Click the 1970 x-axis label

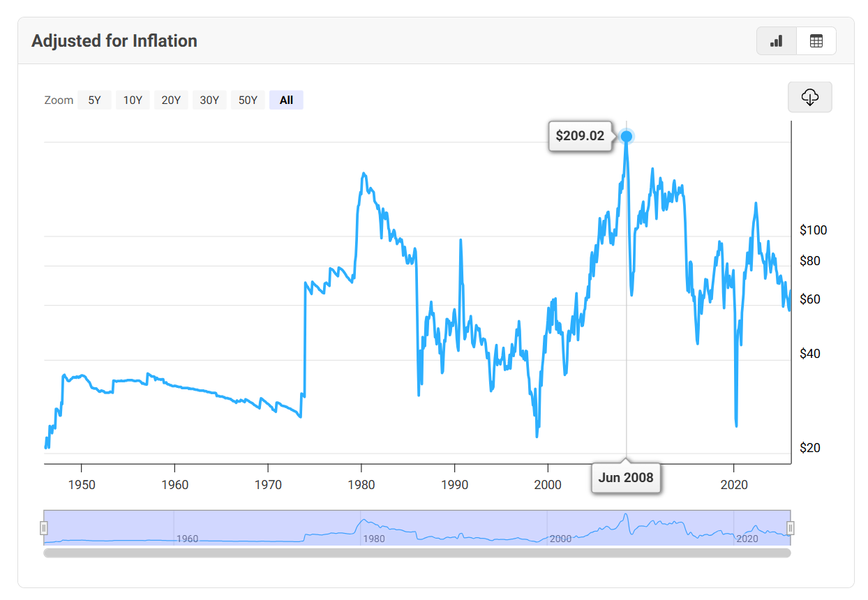point(268,485)
